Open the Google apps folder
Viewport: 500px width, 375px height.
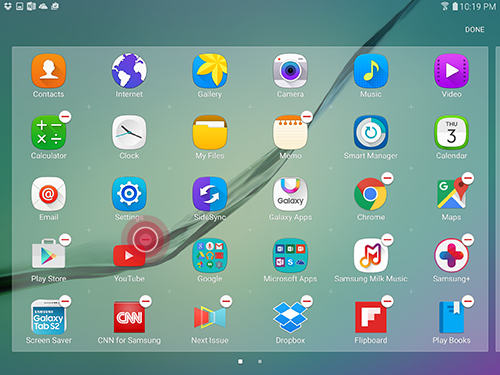(x=210, y=255)
